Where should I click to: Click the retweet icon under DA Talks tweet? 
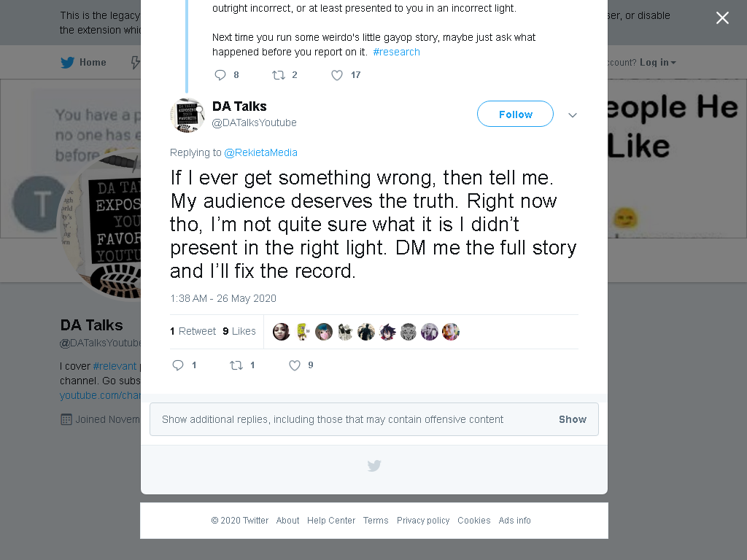(x=236, y=365)
